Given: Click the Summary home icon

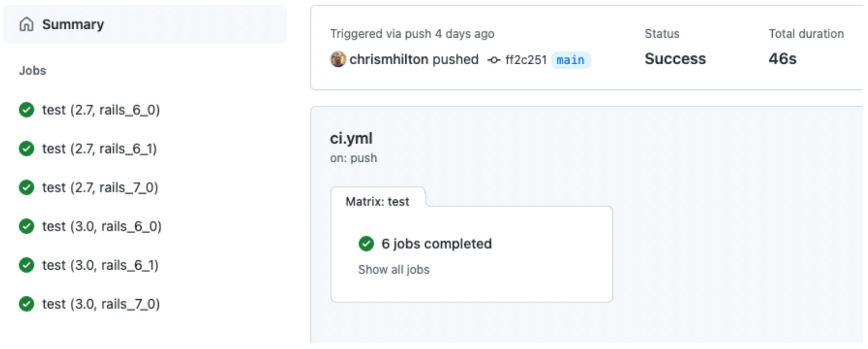Looking at the screenshot, I should [x=26, y=25].
